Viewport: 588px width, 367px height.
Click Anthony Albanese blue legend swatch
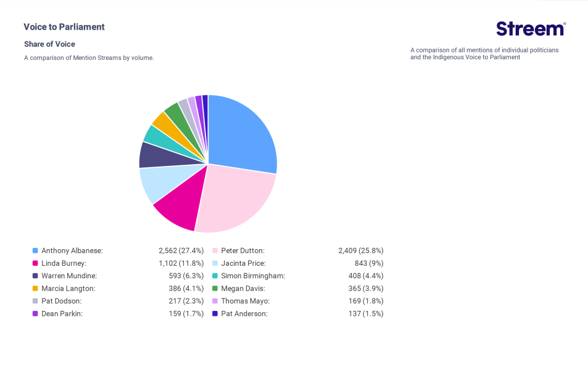point(35,250)
